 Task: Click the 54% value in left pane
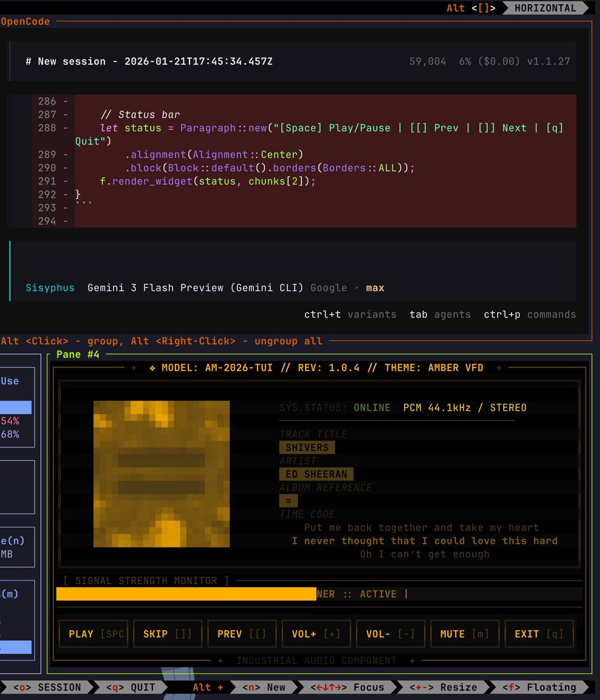tap(10, 421)
